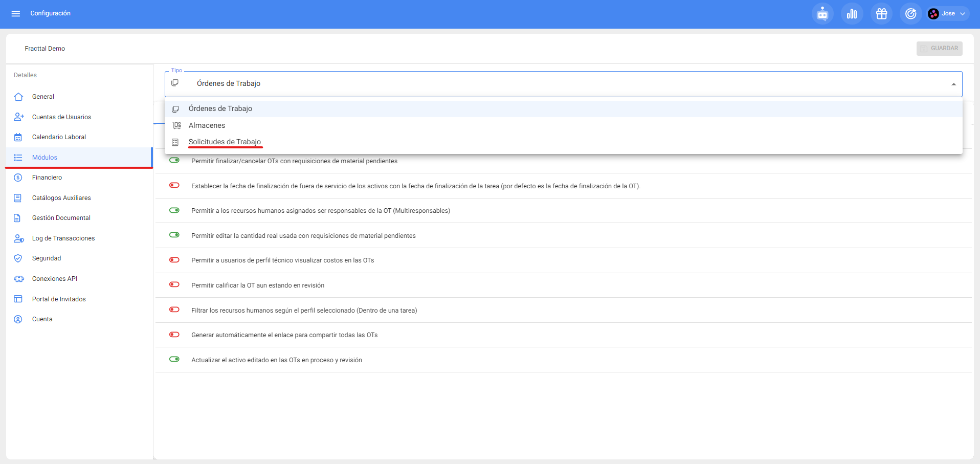Enable automatic share link for OTs
The image size is (980, 464).
click(174, 335)
